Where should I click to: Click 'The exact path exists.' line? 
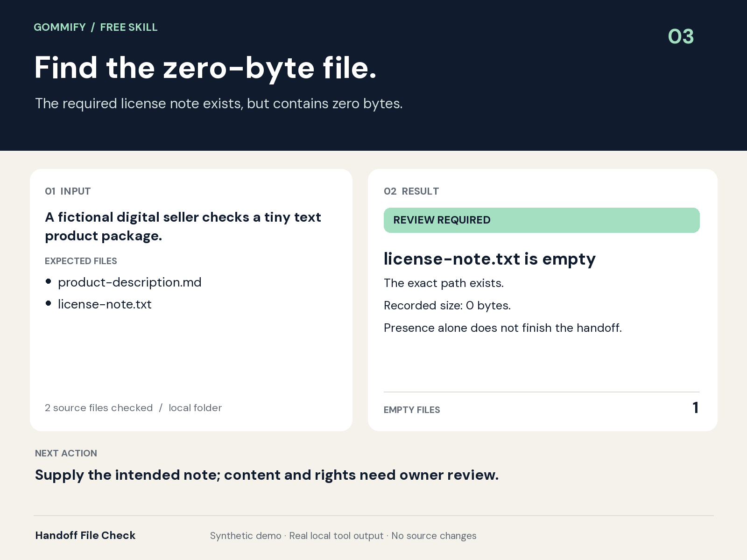444,283
